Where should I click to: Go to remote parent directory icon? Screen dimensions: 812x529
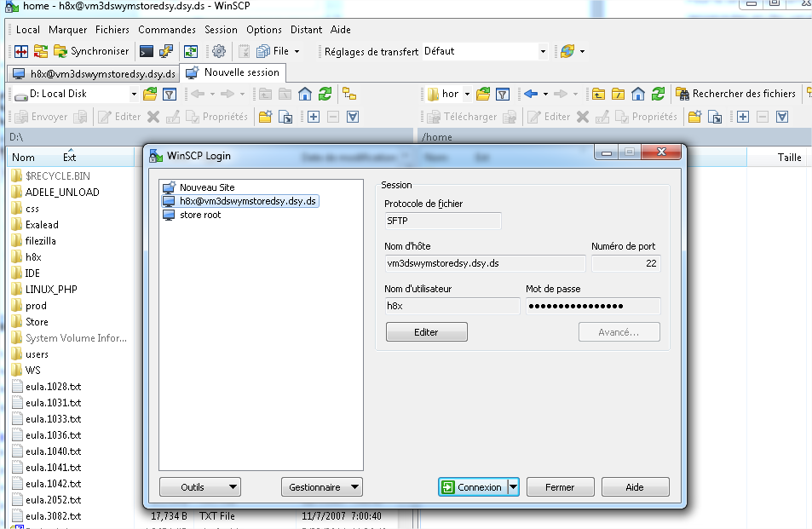click(x=599, y=95)
